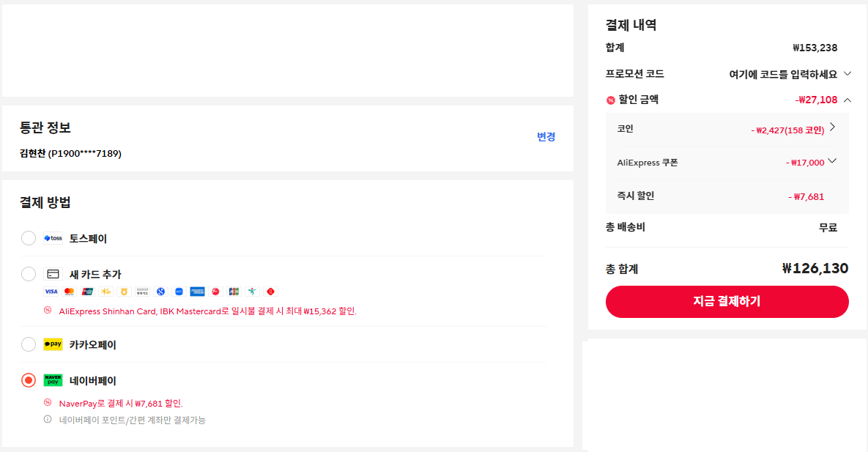Click the American Express card logo

[197, 292]
